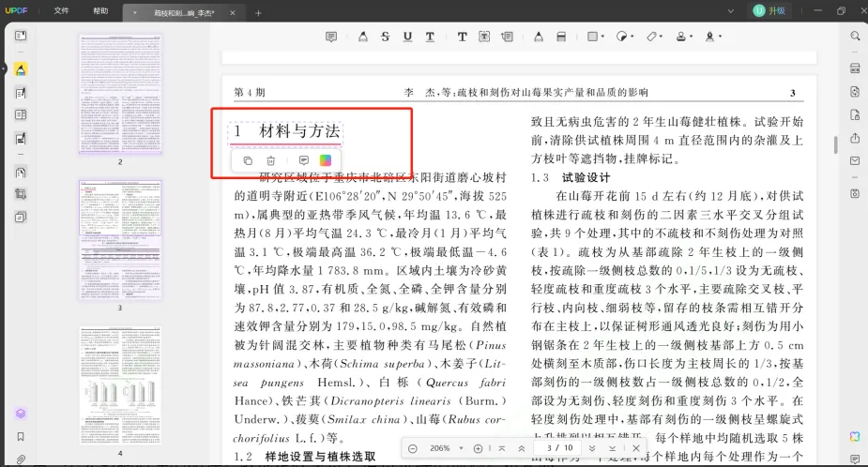Toggle the bookmark panel in left sidebar
The height and width of the screenshot is (467, 868).
(21, 436)
